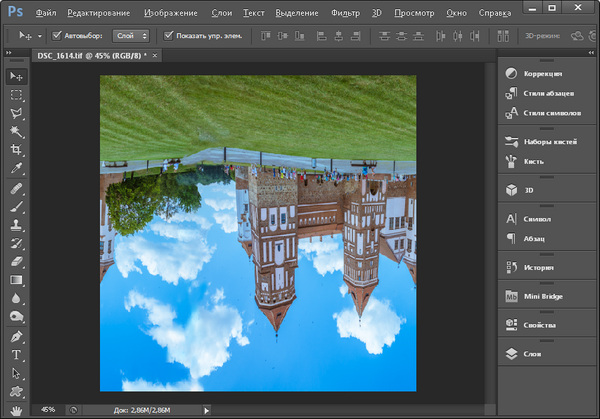Viewport: 600px width, 419px height.
Task: Open the Фильтр menu
Action: (346, 13)
